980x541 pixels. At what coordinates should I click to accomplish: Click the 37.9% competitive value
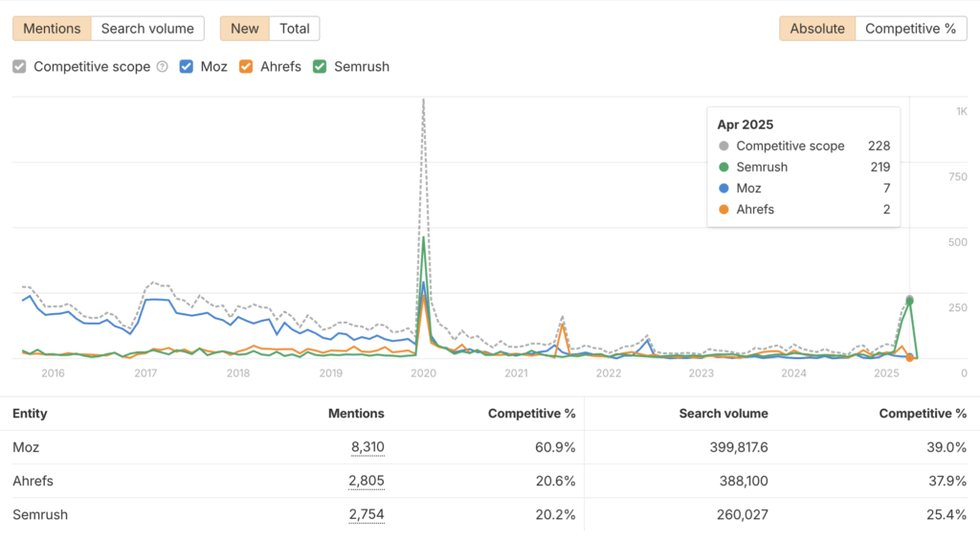pyautogui.click(x=947, y=481)
